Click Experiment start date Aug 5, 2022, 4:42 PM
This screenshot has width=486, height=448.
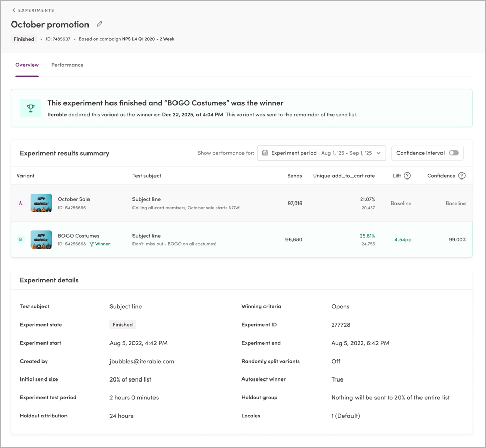(139, 343)
